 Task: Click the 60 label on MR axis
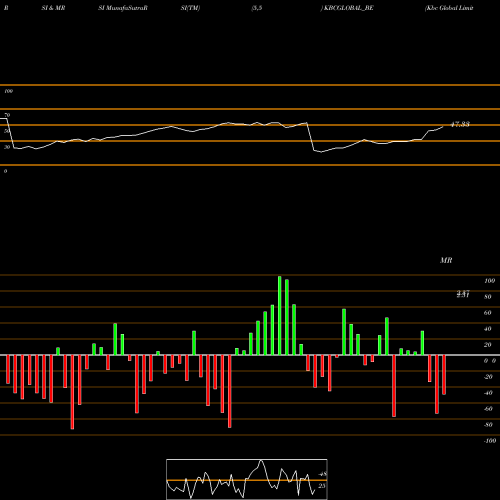pyautogui.click(x=488, y=313)
